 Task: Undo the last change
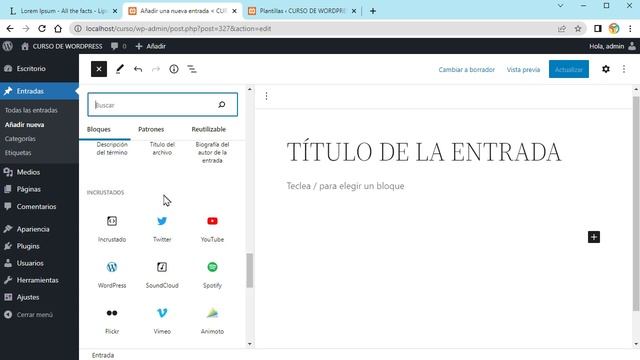[138, 69]
